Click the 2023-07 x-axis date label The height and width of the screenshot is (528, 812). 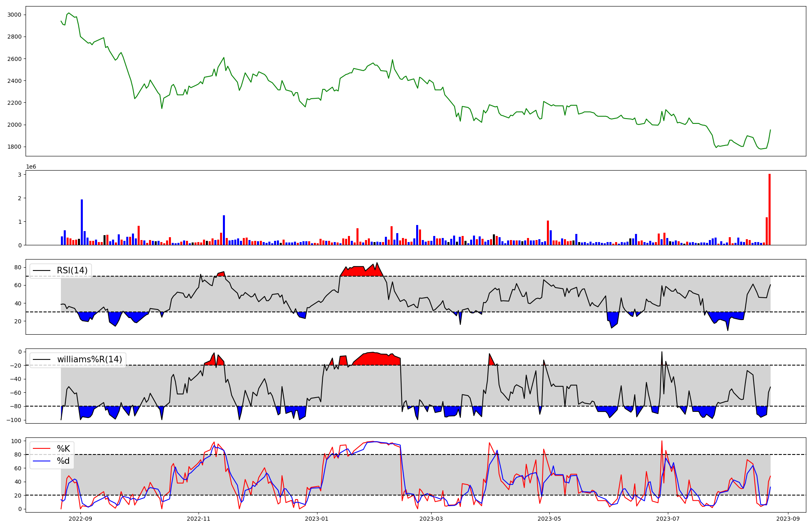pos(667,519)
